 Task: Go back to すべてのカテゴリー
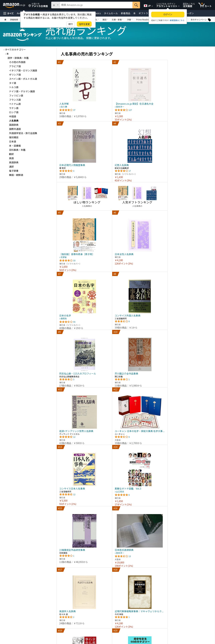click(15, 49)
